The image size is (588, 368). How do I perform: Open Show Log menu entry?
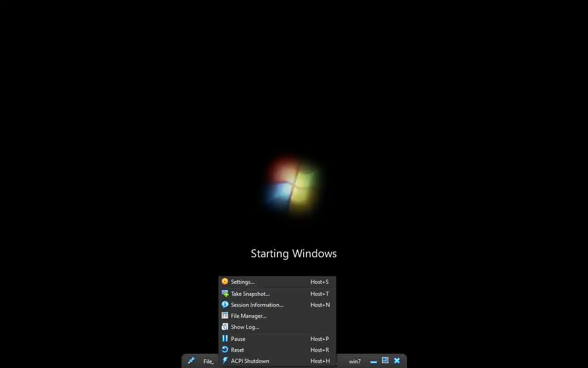[x=277, y=327]
